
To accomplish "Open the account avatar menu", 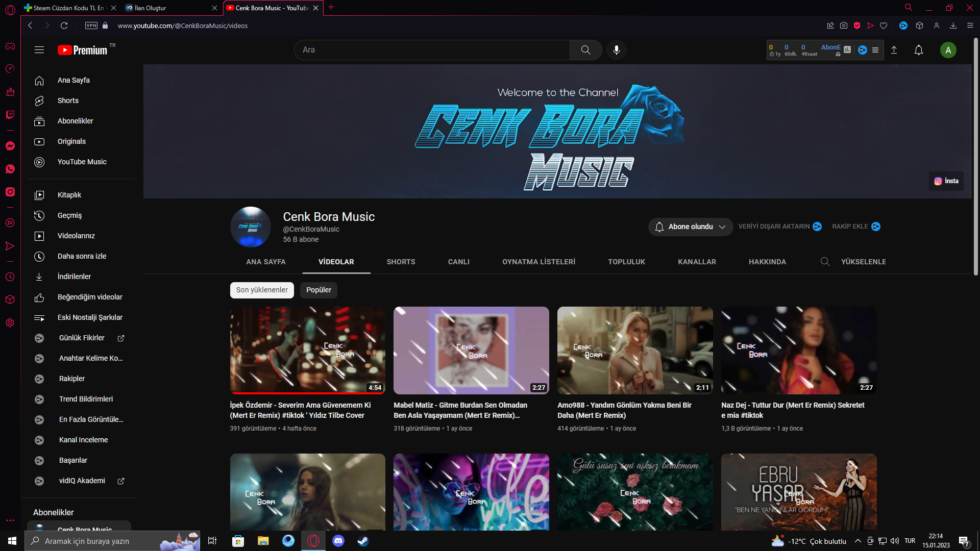I will pyautogui.click(x=948, y=50).
